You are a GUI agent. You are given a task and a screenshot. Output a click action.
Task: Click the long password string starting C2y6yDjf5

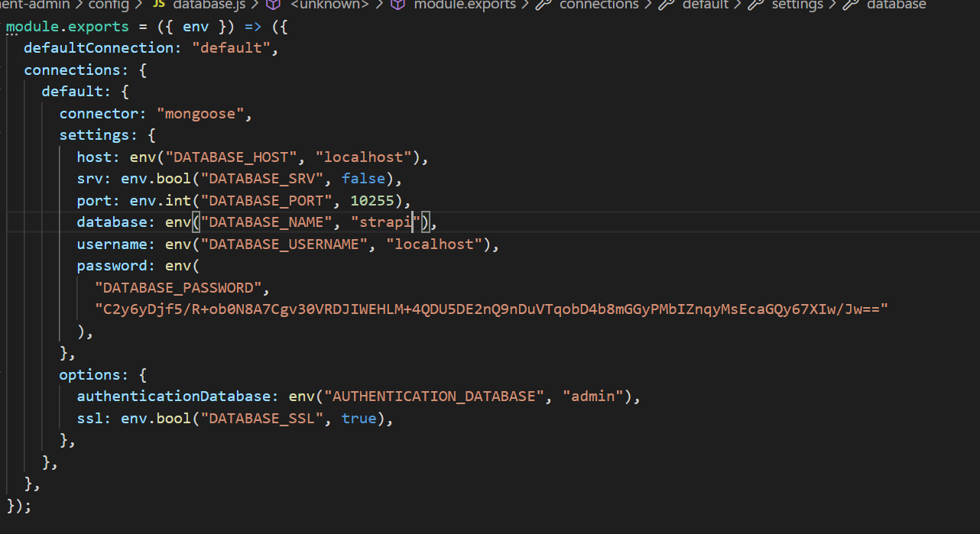click(492, 309)
